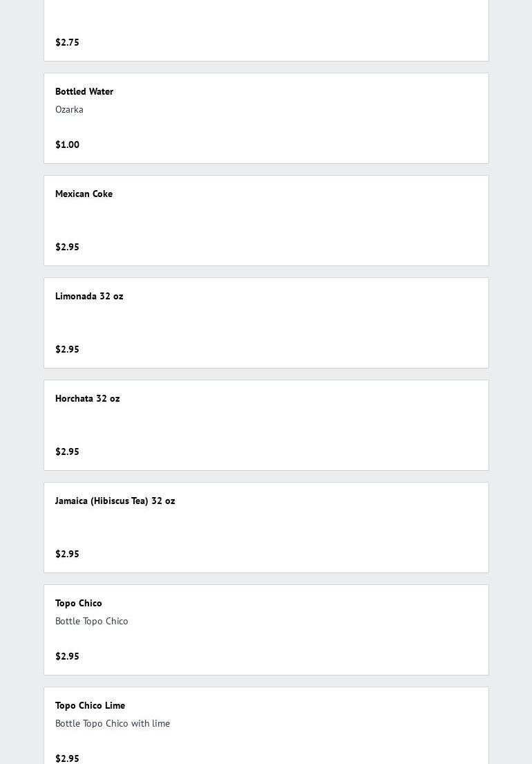This screenshot has width=532, height=764.
Task: Click the $2.75 price at top card
Action: pos(67,42)
